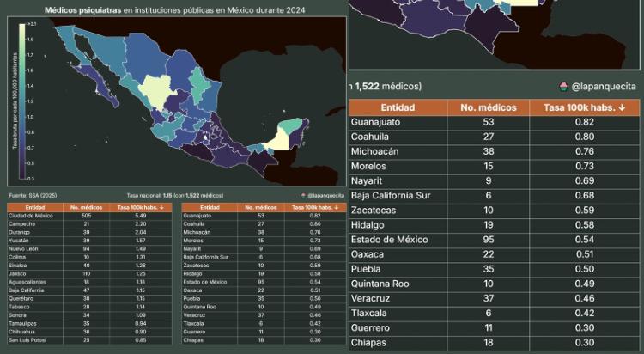Click the Guanajuato row in the enlarged table
This screenshot has width=644, height=354.
494,122
